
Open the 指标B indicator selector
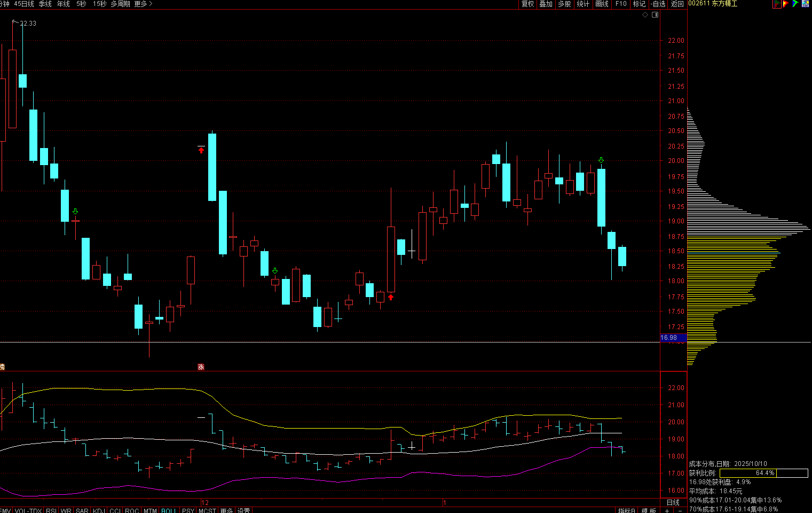pyautogui.click(x=627, y=511)
